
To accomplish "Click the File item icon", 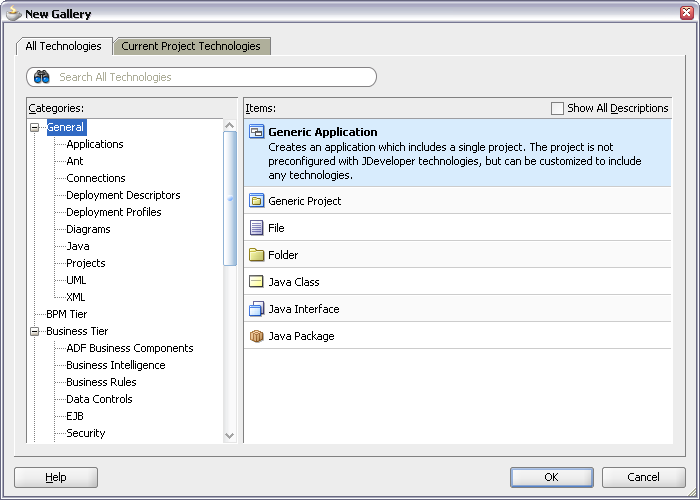I will click(x=256, y=228).
